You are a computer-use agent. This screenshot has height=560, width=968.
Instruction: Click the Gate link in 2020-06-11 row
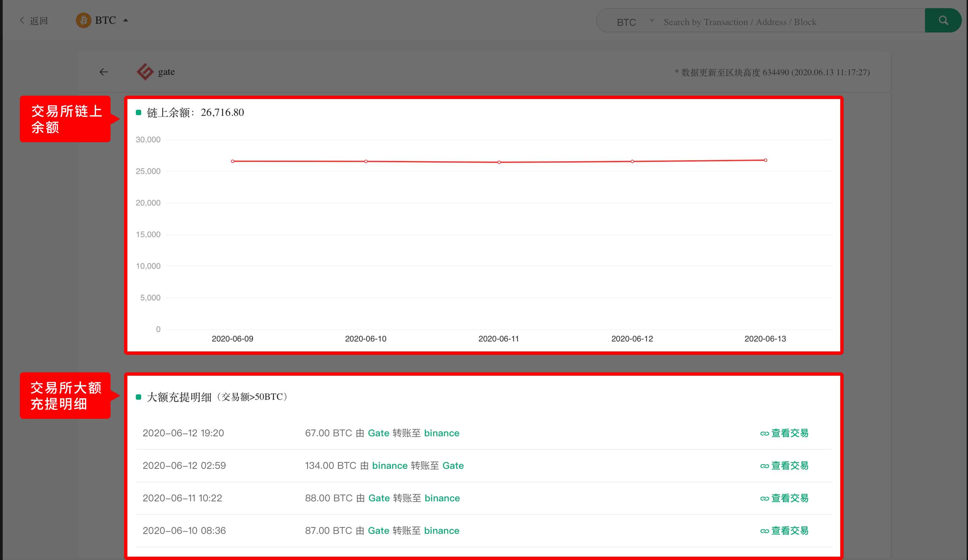pyautogui.click(x=379, y=498)
